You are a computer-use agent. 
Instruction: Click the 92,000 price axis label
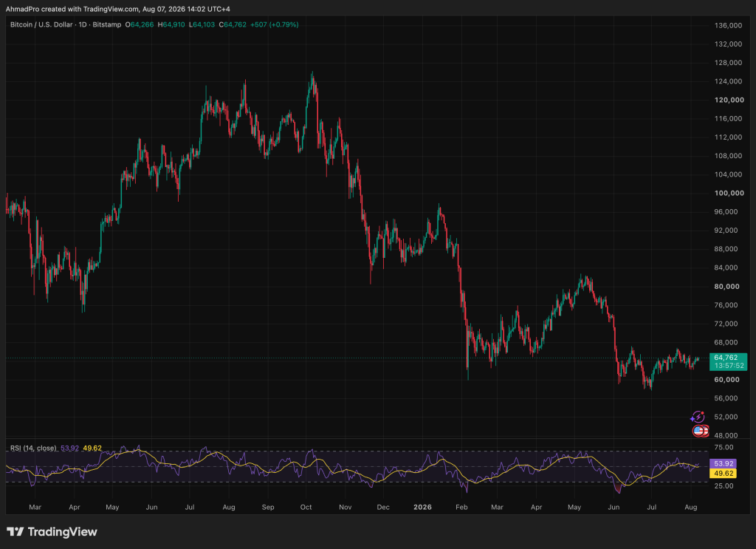(x=726, y=230)
